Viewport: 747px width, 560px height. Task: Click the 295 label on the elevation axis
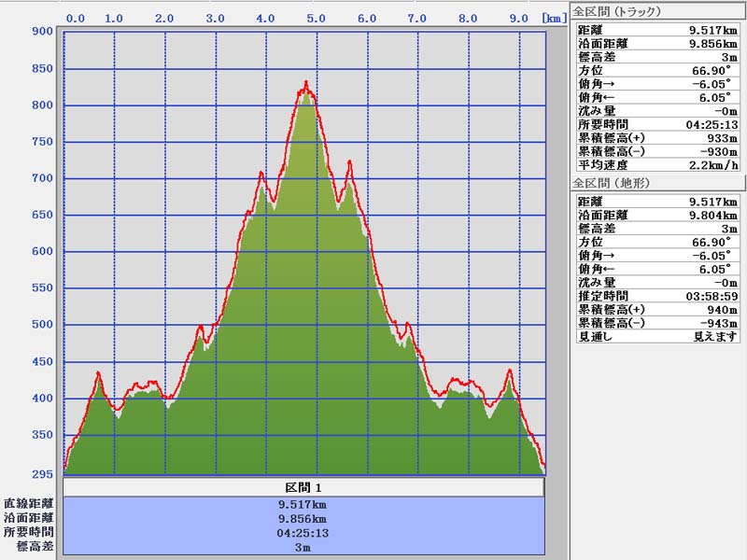pyautogui.click(x=42, y=471)
